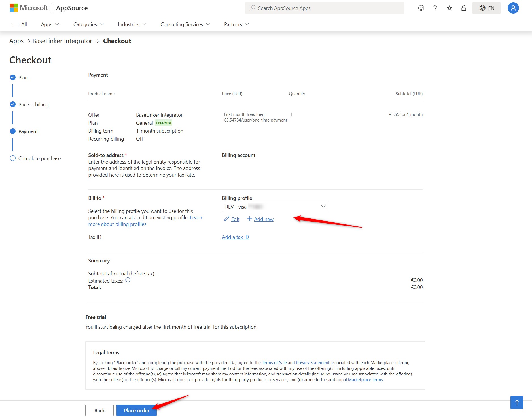Expand the Apps menu

point(50,24)
